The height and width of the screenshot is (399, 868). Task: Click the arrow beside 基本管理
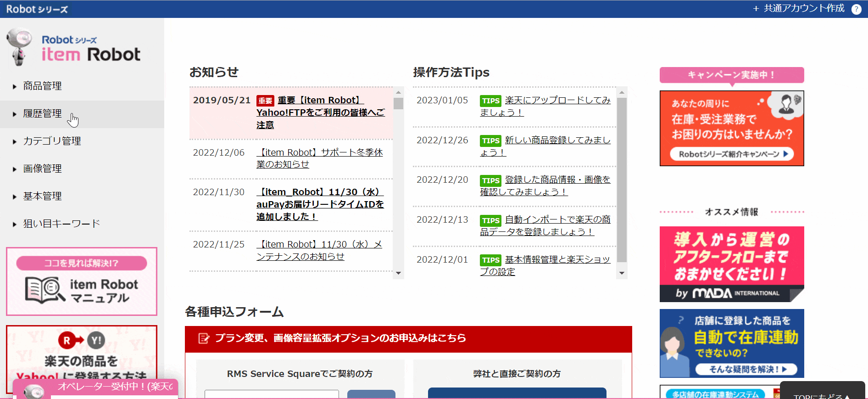[x=15, y=197]
